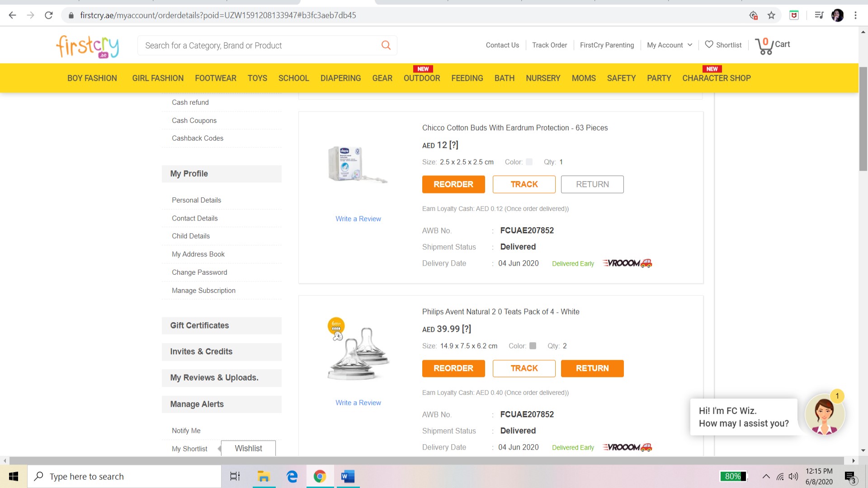Open BOY FASHION category menu

(x=92, y=78)
